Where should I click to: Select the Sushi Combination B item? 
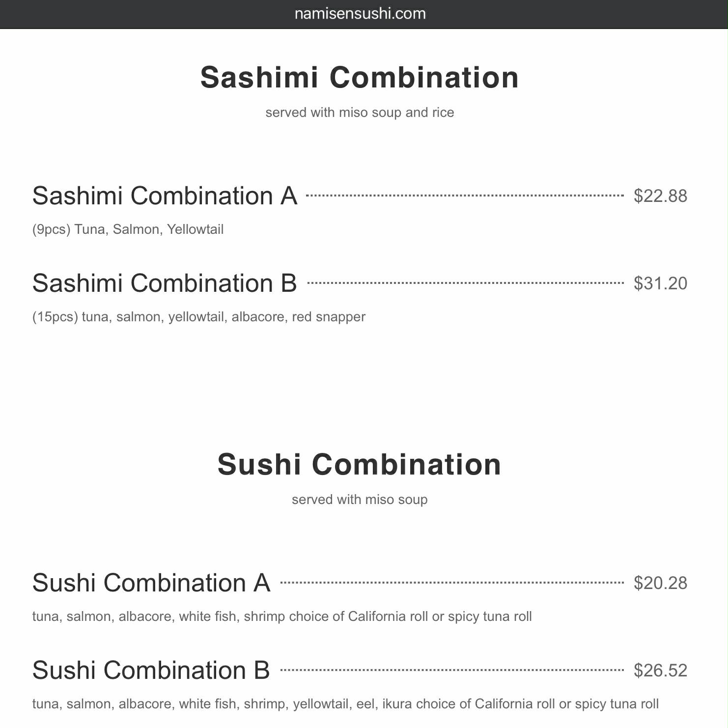click(x=151, y=670)
